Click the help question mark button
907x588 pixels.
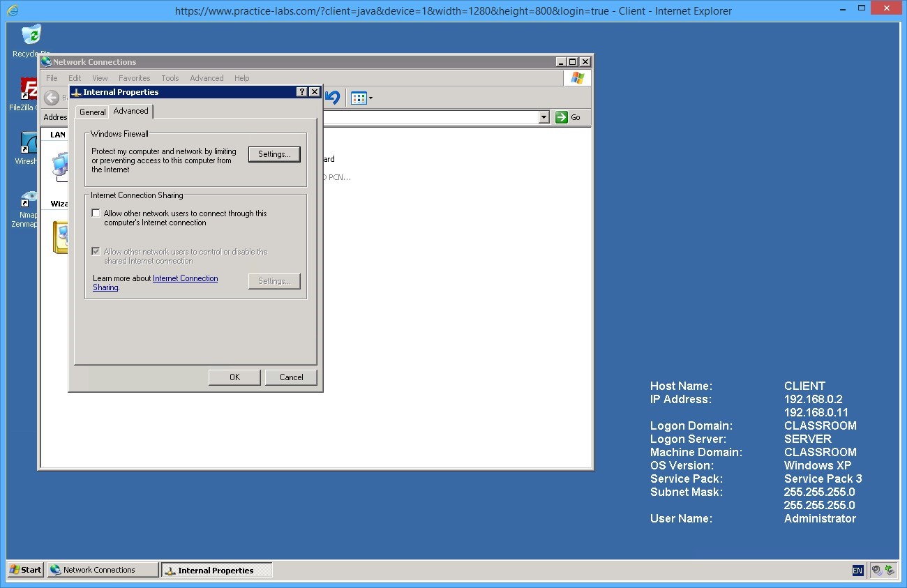pyautogui.click(x=301, y=92)
